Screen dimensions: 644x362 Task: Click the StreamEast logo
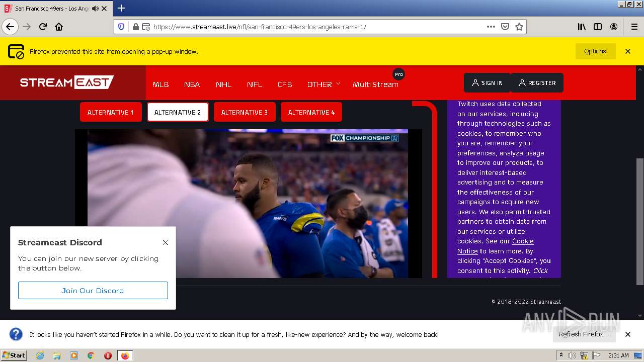(x=67, y=82)
